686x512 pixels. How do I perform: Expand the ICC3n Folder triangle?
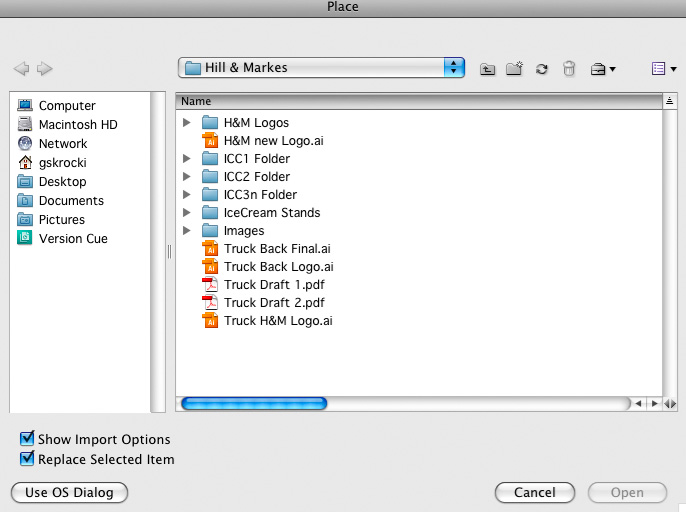pyautogui.click(x=187, y=194)
